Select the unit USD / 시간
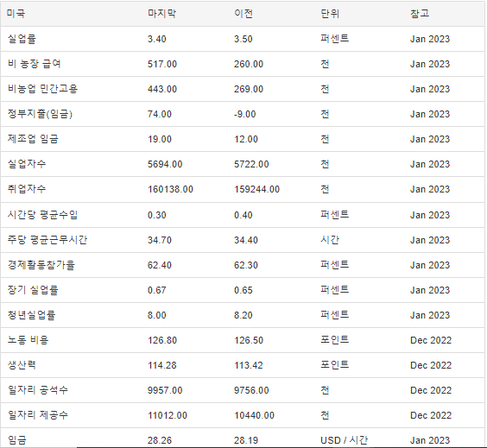 345,440
